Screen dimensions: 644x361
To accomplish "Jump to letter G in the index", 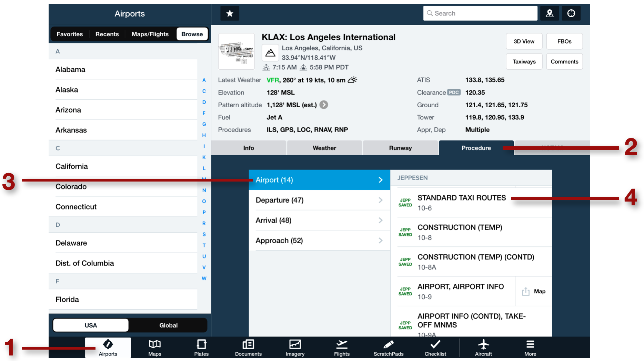I will tap(204, 124).
